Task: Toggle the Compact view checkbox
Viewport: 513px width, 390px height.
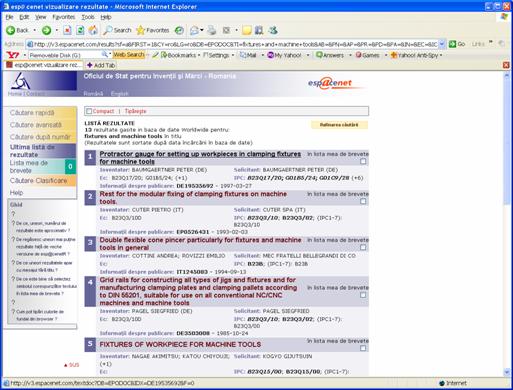Action: coord(89,111)
